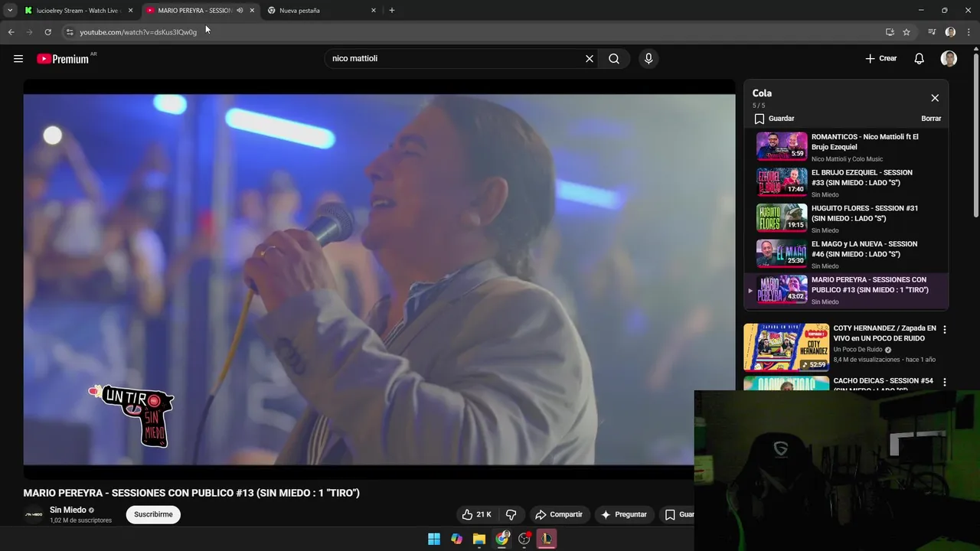Focus the browser address bar URL

click(138, 32)
